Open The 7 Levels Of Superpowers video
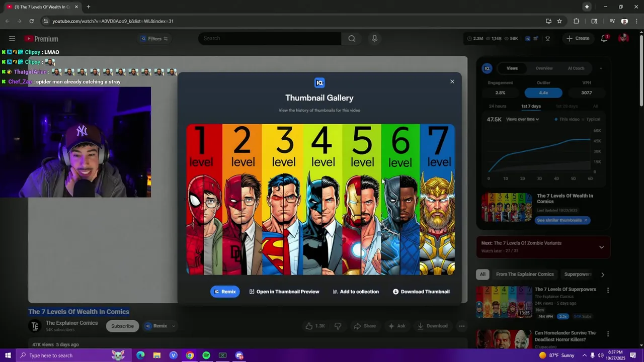 tap(565, 290)
